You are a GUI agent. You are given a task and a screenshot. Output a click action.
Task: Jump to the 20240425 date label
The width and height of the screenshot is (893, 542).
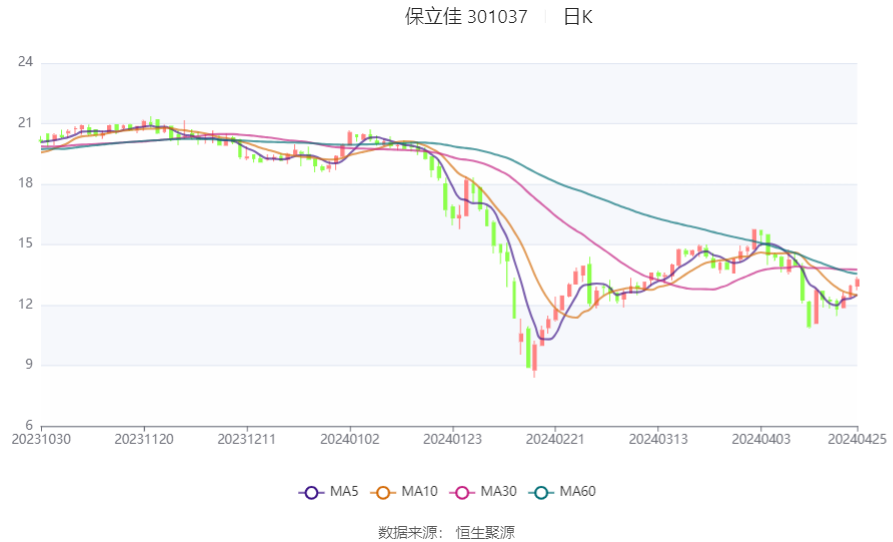[x=857, y=438]
